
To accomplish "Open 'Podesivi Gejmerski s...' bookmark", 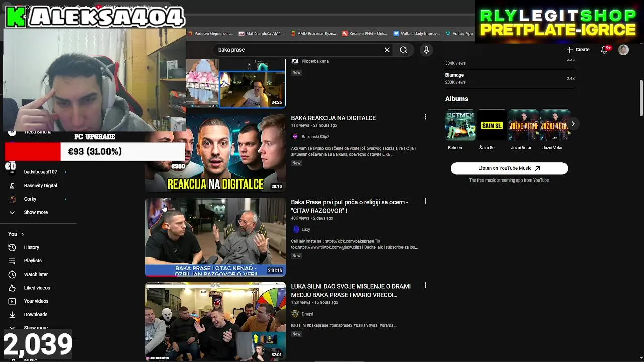I will click(211, 34).
